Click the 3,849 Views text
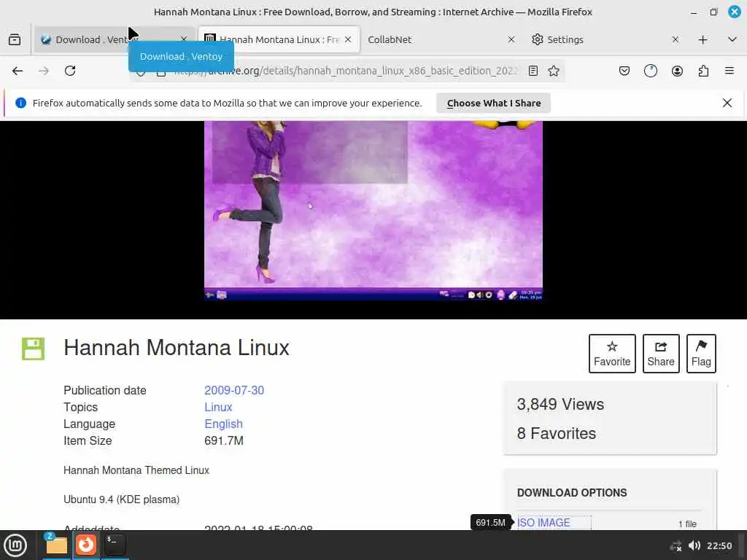Viewport: 747px width, 560px height. tap(560, 404)
